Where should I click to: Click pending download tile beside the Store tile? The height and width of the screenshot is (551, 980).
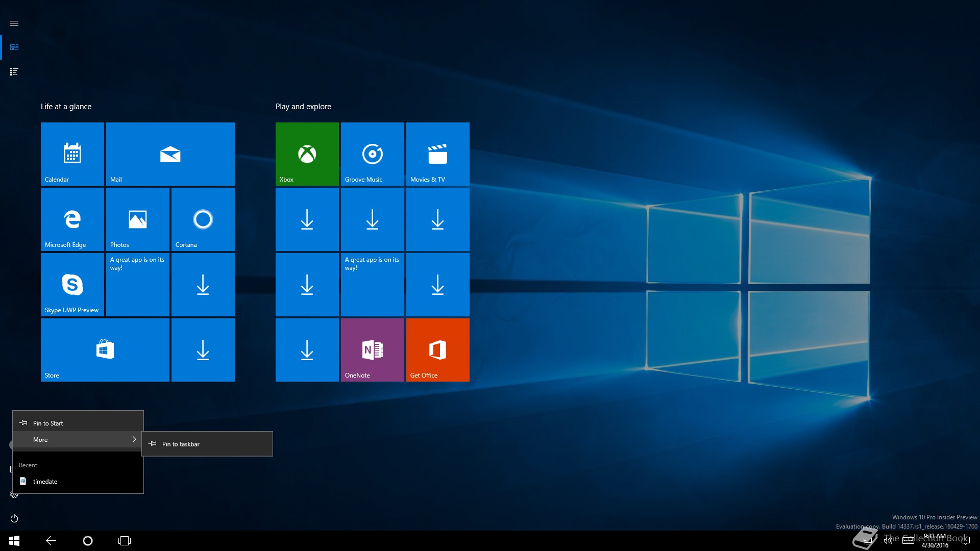point(203,350)
